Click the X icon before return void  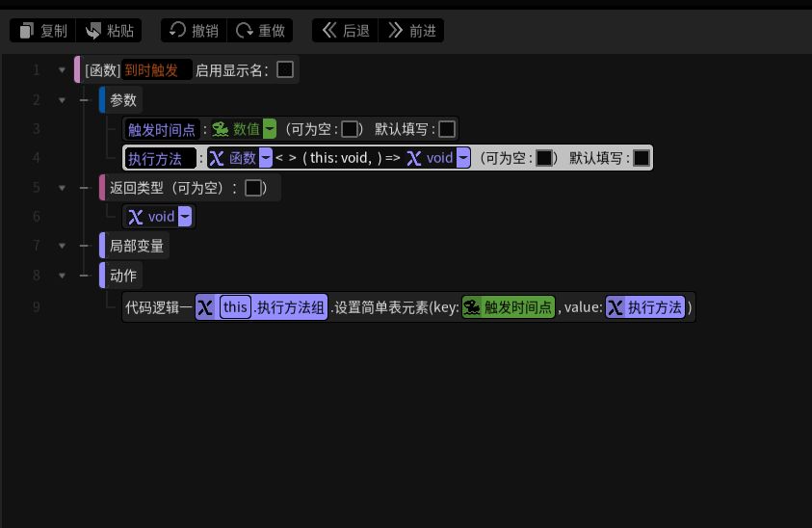pyautogui.click(x=414, y=158)
